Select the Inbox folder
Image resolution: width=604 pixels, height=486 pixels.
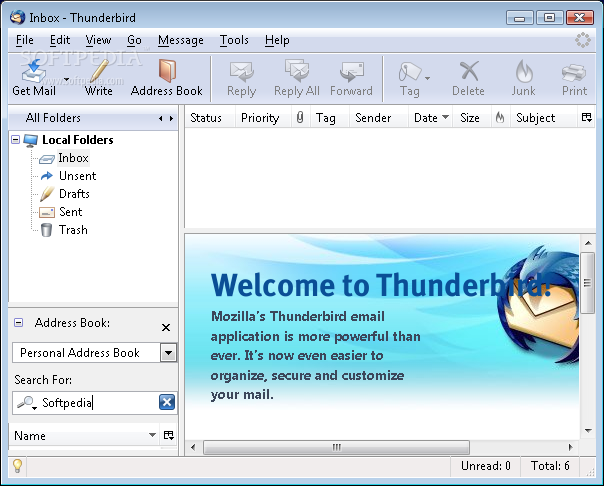[73, 158]
